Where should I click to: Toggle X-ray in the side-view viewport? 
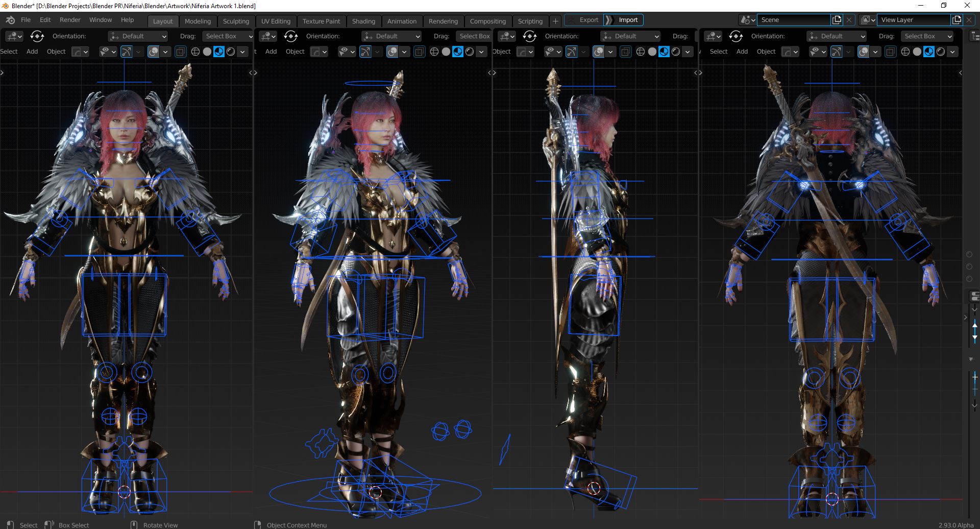(625, 52)
